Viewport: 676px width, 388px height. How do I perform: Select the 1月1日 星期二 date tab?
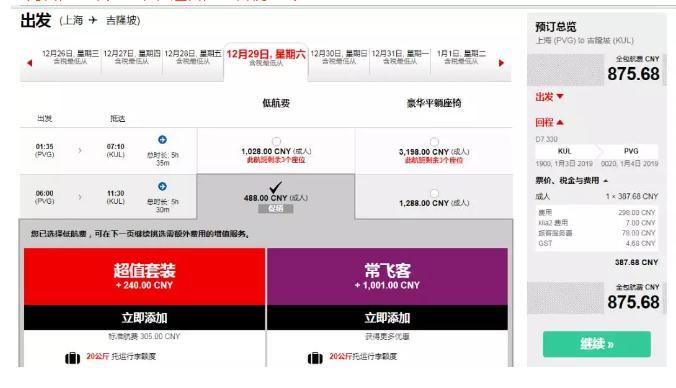coord(461,57)
